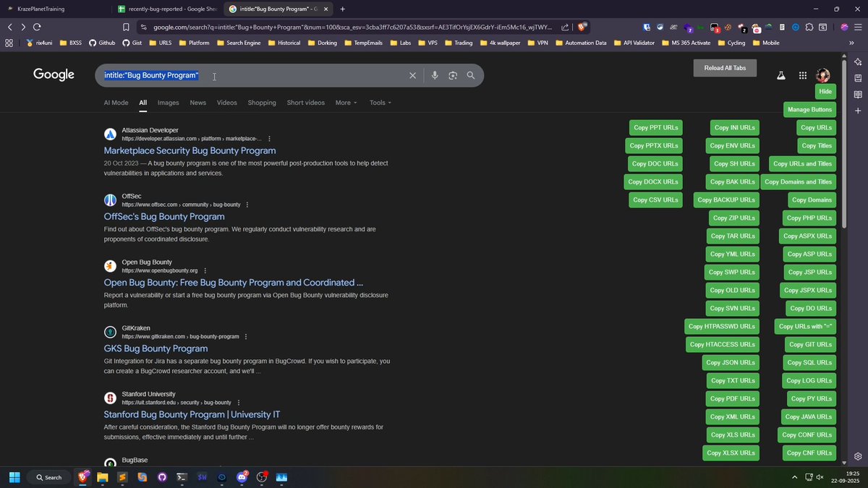Open the bookmarks apps grid icon
Screen dimensions: 868x488
[9, 43]
